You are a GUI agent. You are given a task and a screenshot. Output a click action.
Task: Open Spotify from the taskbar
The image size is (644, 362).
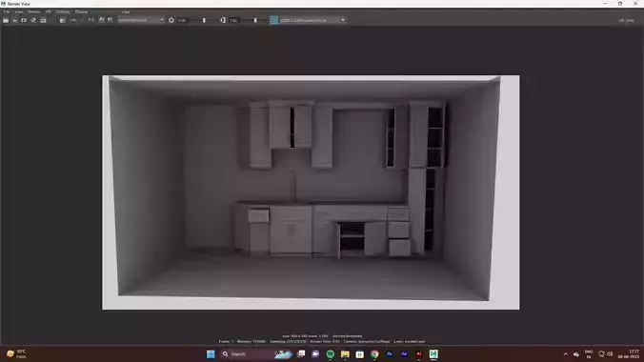331,353
